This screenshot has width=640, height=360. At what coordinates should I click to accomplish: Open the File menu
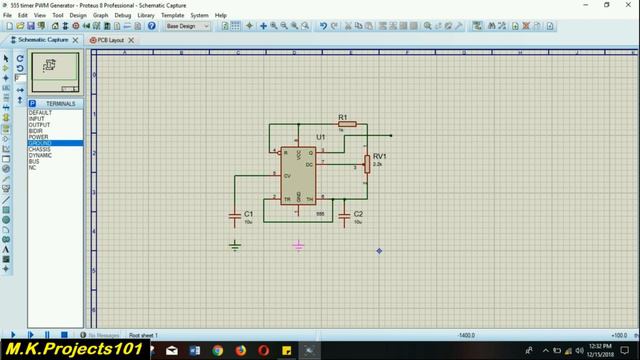click(7, 16)
